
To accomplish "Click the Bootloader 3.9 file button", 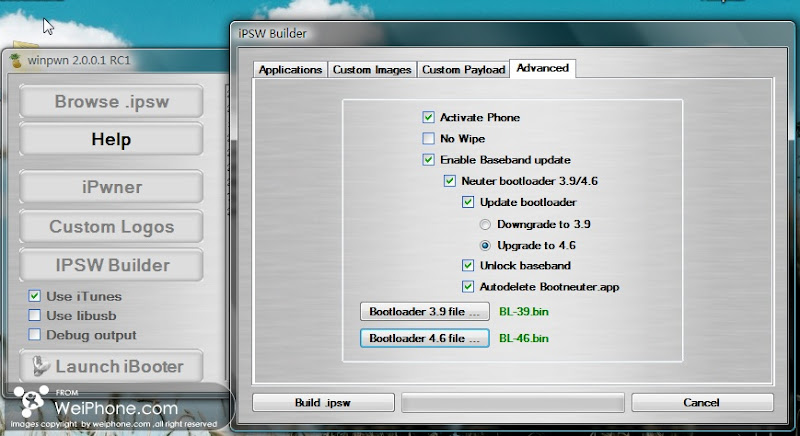I will tap(424, 312).
